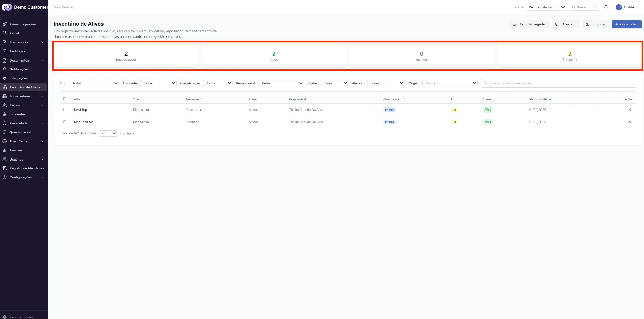
Task: Open the Atenção filter dropdown
Action: (x=386, y=83)
